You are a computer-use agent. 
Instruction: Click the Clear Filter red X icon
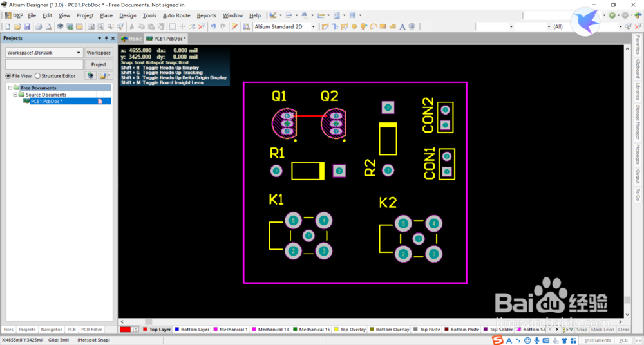click(201, 26)
